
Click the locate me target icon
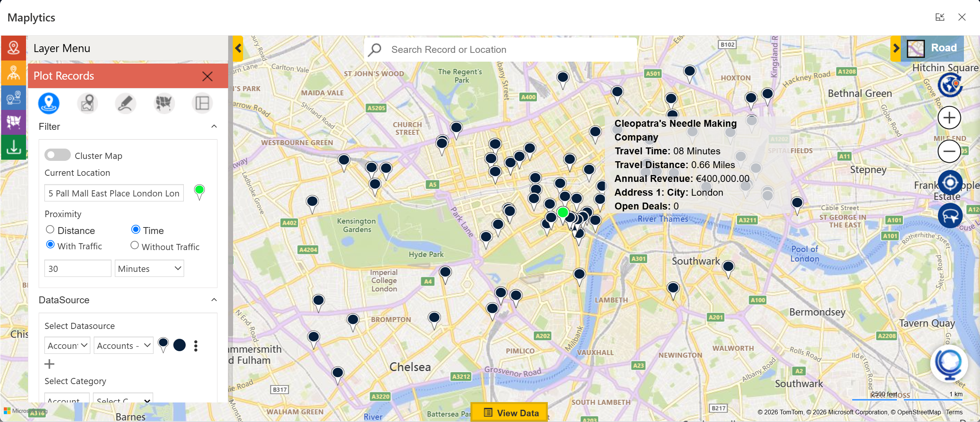950,183
